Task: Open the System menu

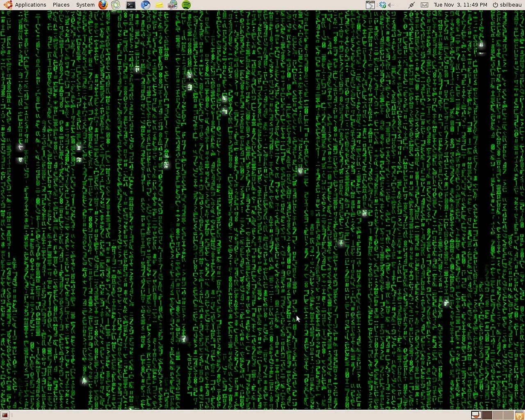Action: tap(85, 5)
